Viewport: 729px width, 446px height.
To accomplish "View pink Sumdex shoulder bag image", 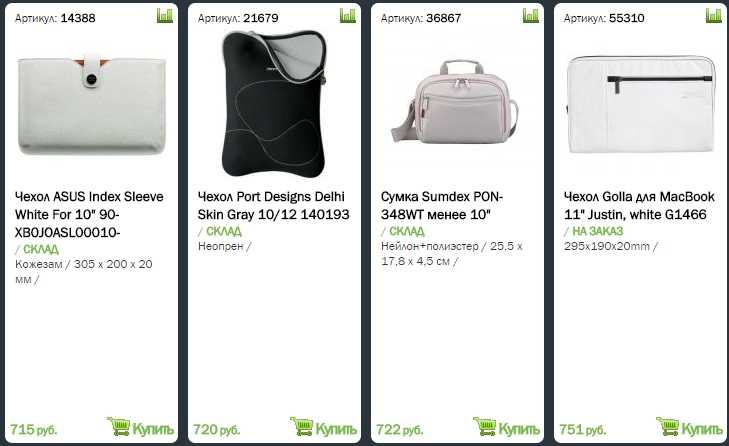I will (x=455, y=101).
